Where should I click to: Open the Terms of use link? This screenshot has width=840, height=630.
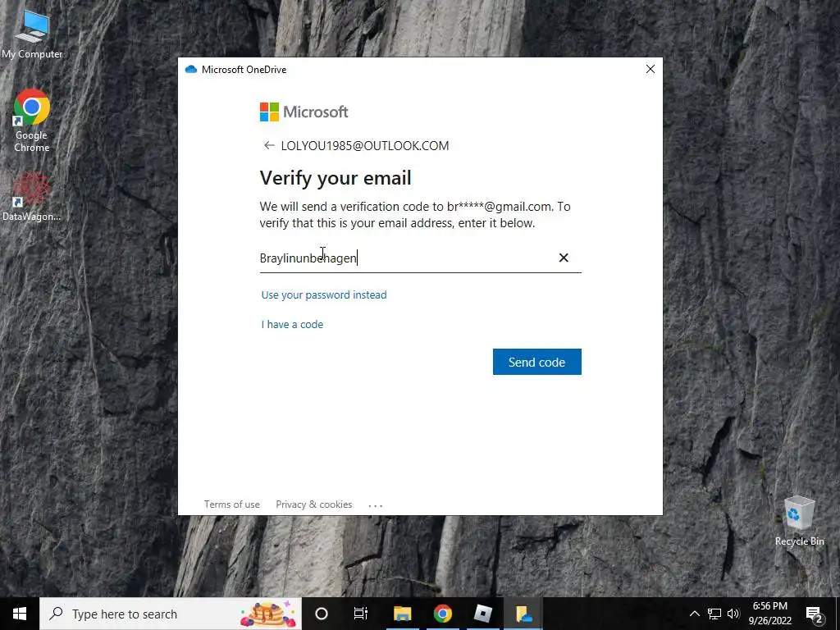click(232, 504)
